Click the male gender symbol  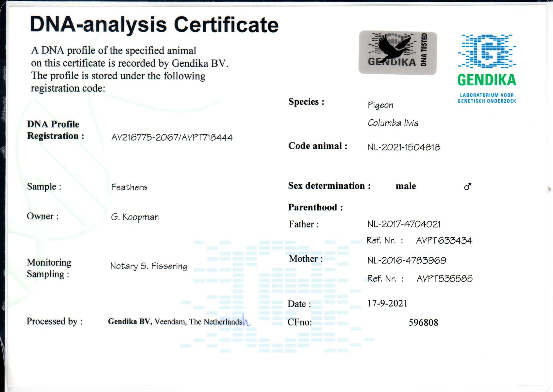coord(468,187)
